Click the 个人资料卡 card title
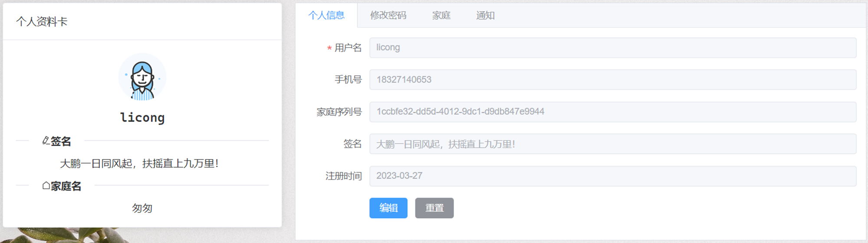Image resolution: width=868 pixels, height=243 pixels. click(x=42, y=22)
